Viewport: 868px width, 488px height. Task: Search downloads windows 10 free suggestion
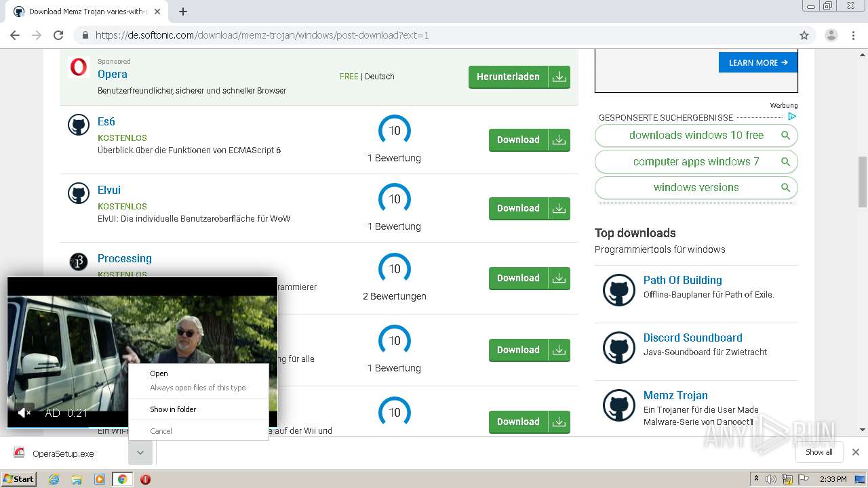click(696, 136)
